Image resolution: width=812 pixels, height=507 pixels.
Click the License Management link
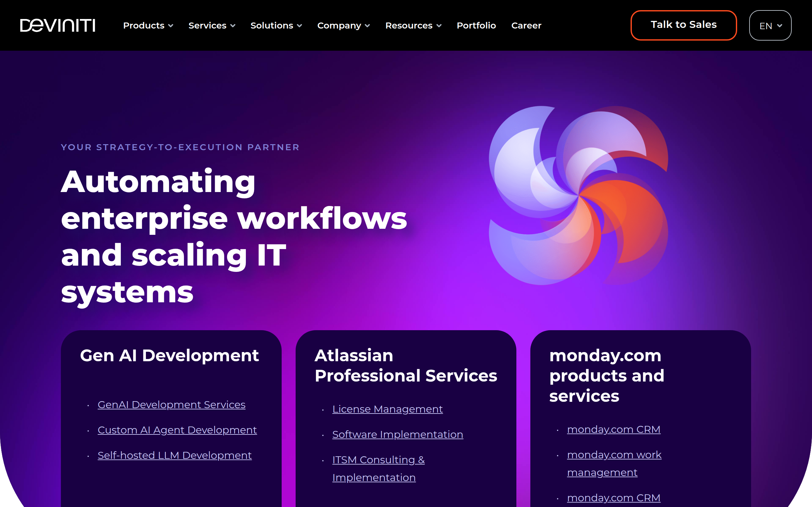[x=387, y=409]
